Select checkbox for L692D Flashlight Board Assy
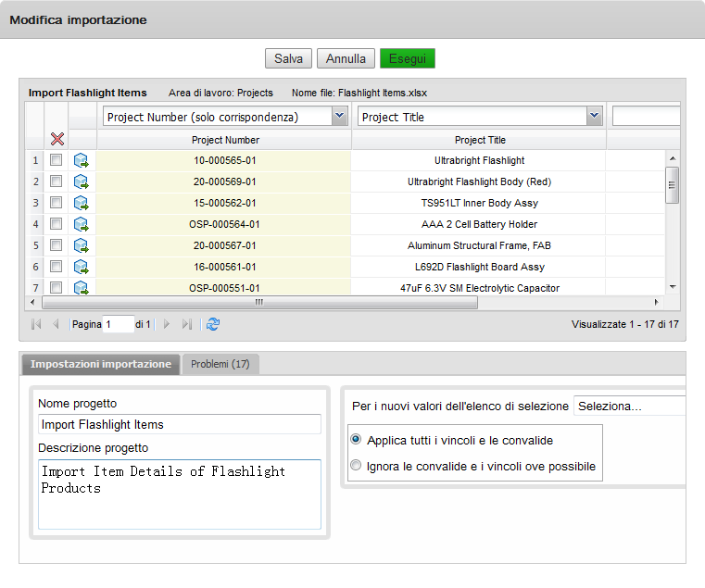This screenshot has height=588, width=705. pyautogui.click(x=56, y=267)
